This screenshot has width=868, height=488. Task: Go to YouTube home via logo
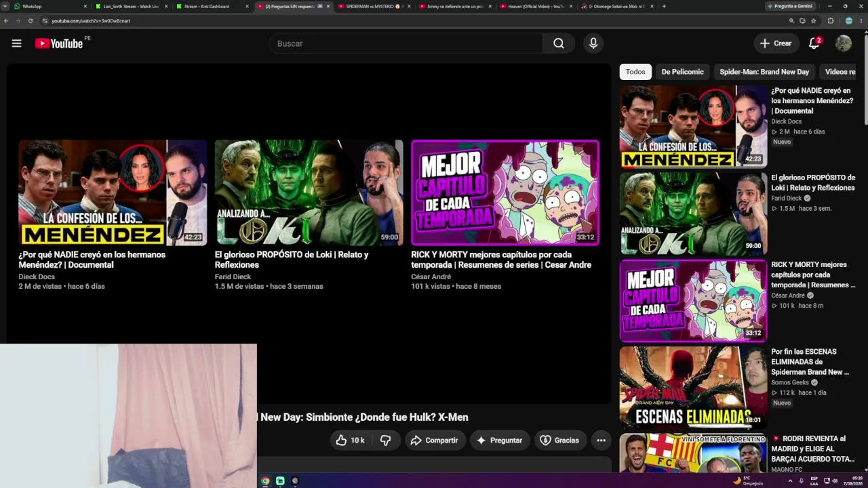[58, 43]
